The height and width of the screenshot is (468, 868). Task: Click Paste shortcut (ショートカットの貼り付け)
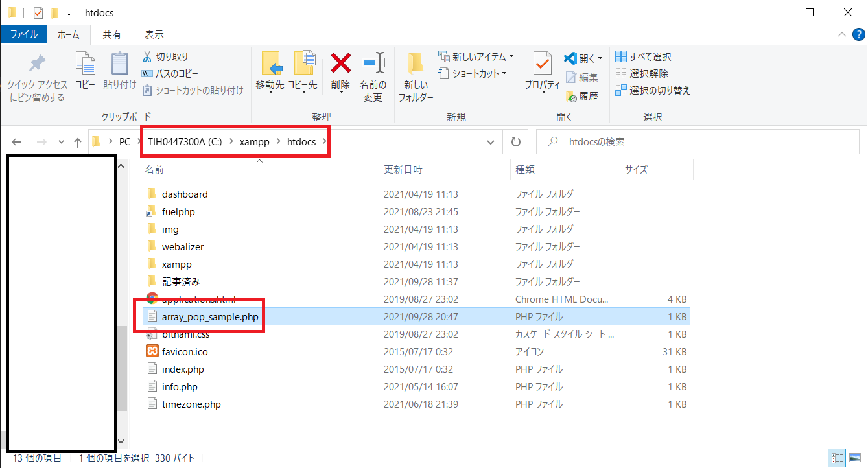coord(193,91)
